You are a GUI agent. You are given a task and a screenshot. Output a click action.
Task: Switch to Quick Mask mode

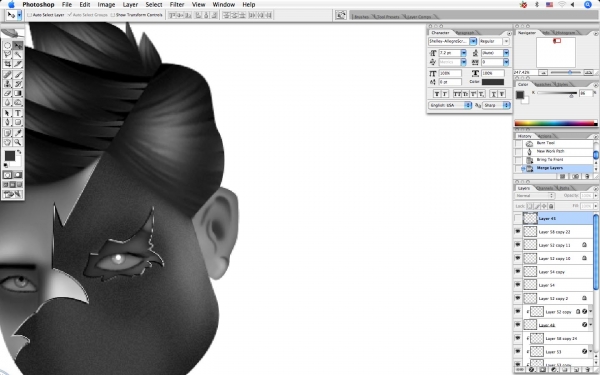(18, 175)
